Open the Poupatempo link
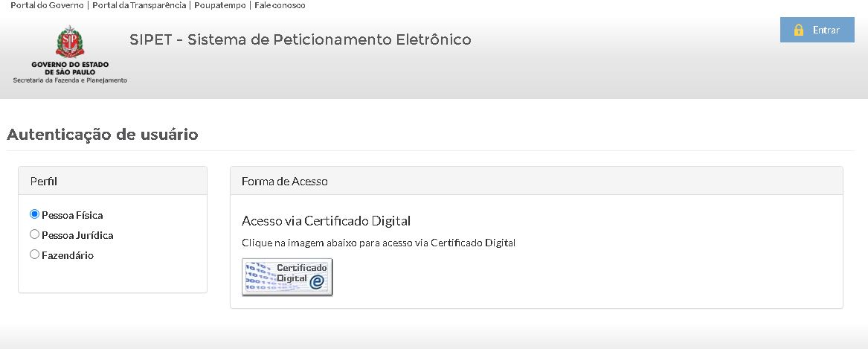The image size is (868, 349). pyautogui.click(x=219, y=5)
